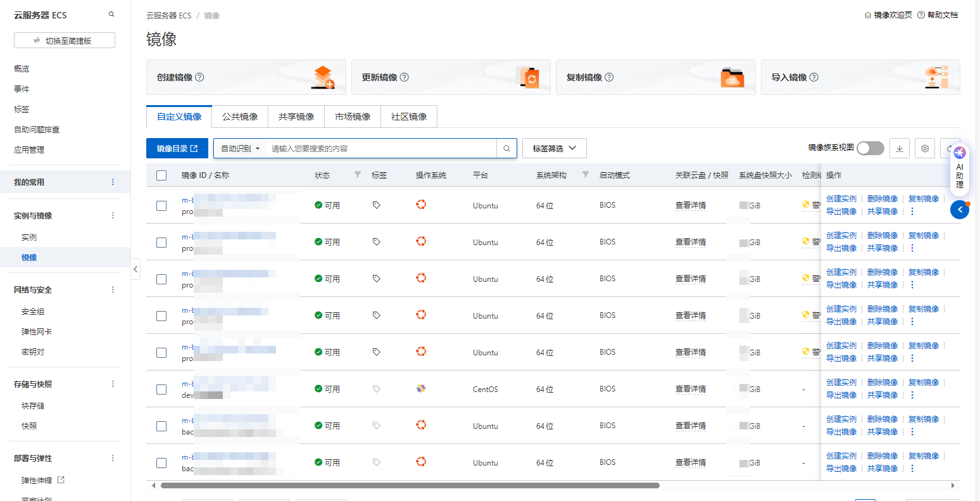Click 共享镜像 in the last row
The height and width of the screenshot is (501, 980).
click(x=883, y=469)
